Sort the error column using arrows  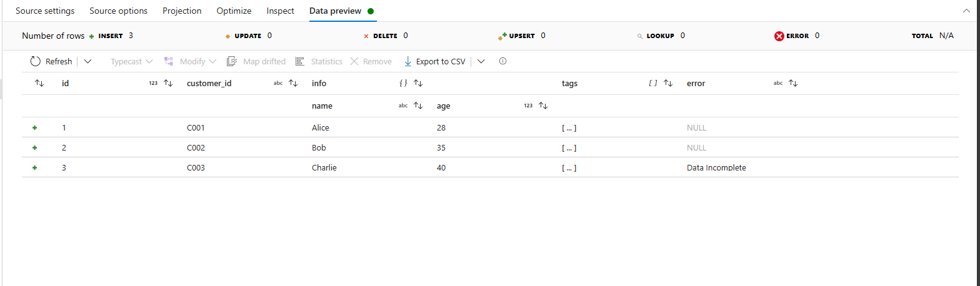793,83
